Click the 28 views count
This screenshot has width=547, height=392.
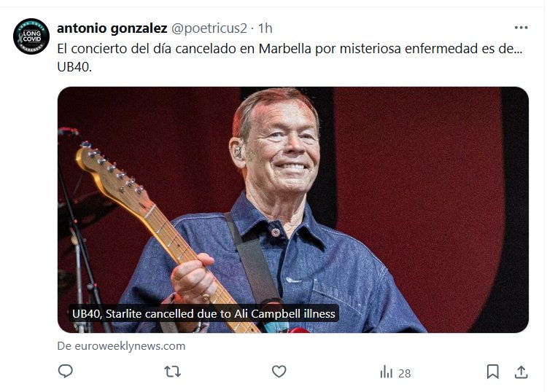(404, 374)
